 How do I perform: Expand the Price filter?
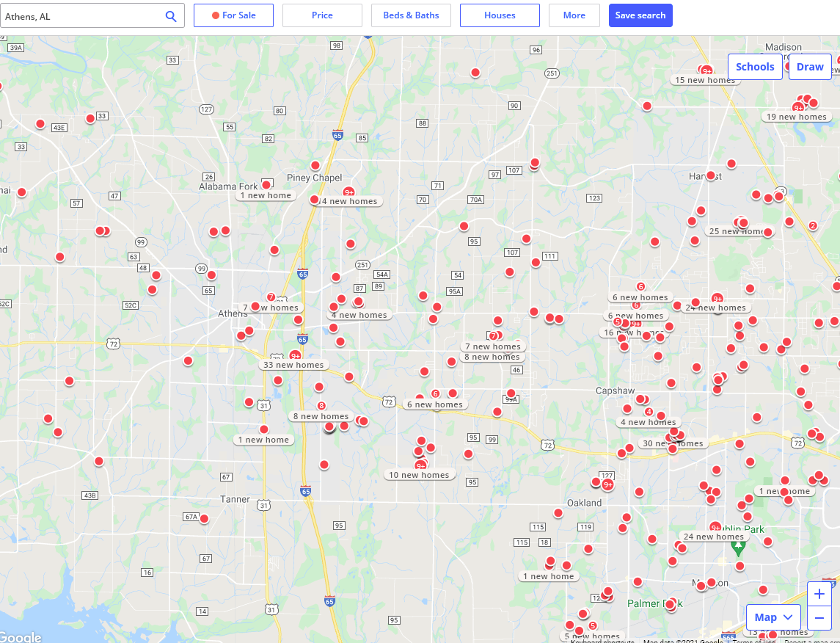322,15
